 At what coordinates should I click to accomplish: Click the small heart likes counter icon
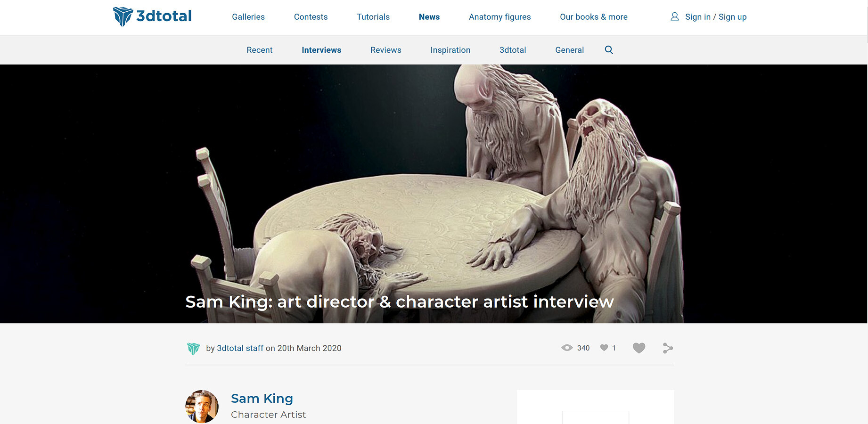604,348
